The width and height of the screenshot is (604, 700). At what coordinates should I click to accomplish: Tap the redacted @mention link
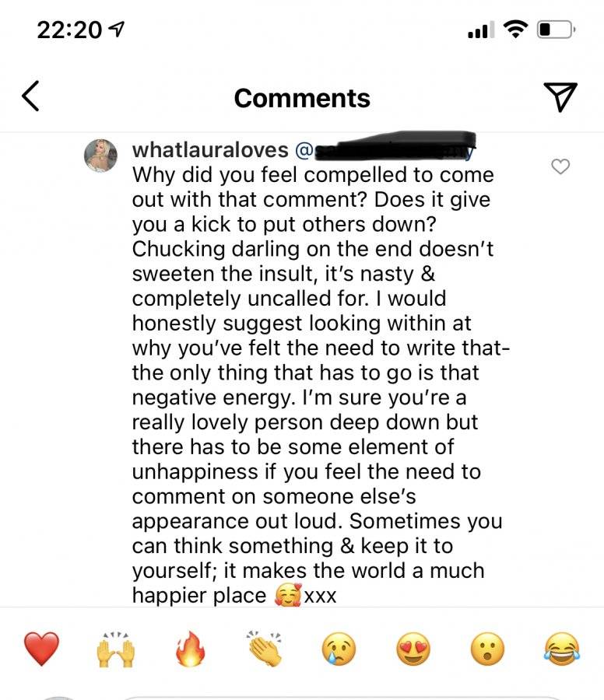[385, 149]
